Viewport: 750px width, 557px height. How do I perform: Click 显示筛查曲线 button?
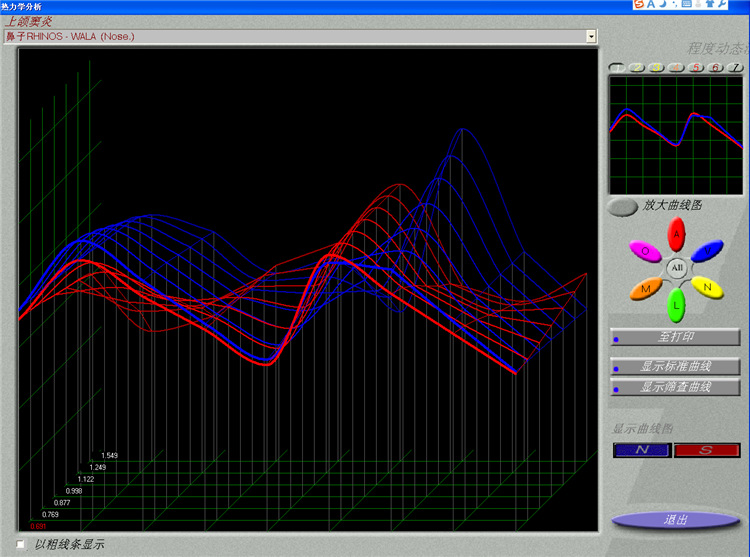click(675, 387)
